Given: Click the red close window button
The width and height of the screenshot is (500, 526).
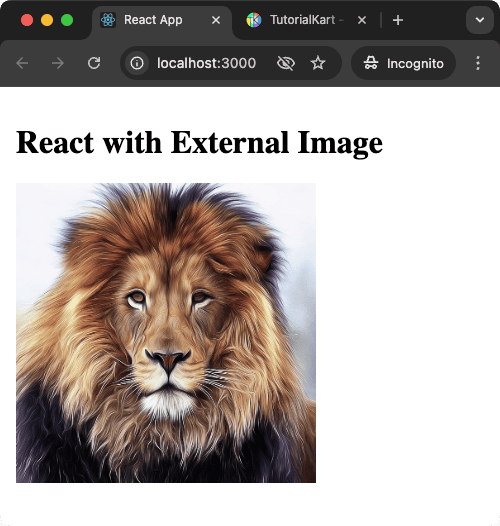Looking at the screenshot, I should (x=27, y=20).
